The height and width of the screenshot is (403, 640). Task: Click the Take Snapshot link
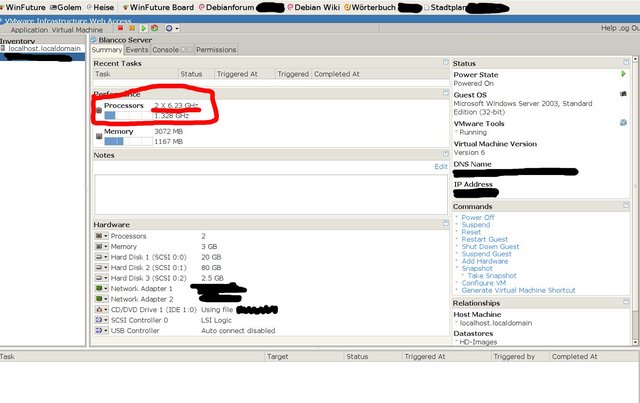pos(492,276)
